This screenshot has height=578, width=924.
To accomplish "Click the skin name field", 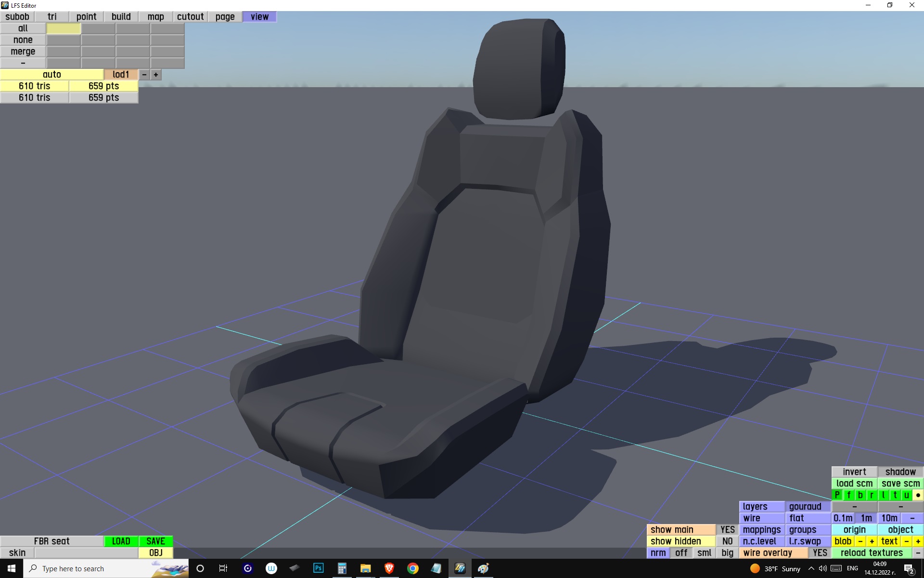I will click(x=86, y=553).
